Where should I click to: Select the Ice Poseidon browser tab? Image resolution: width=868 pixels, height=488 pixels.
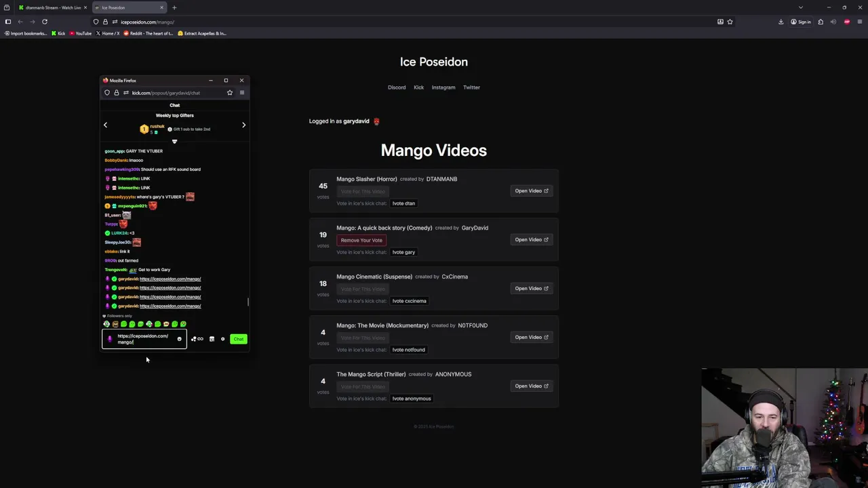[x=129, y=7]
